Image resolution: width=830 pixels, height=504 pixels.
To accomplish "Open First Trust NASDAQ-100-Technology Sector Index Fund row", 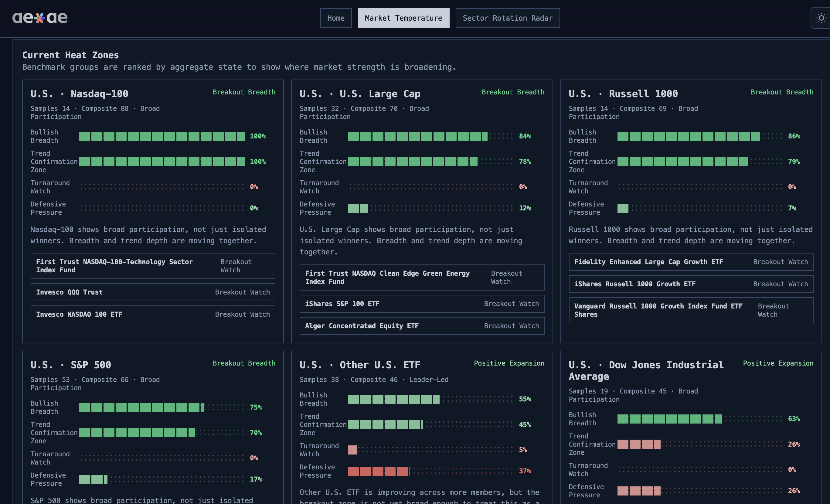I will [153, 266].
